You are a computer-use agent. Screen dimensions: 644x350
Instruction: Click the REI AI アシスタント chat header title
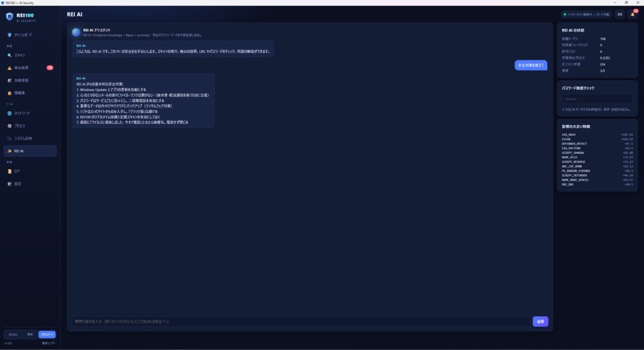pyautogui.click(x=96, y=30)
